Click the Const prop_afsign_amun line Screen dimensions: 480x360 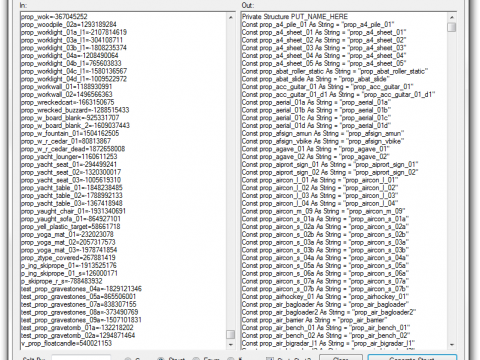coord(323,133)
